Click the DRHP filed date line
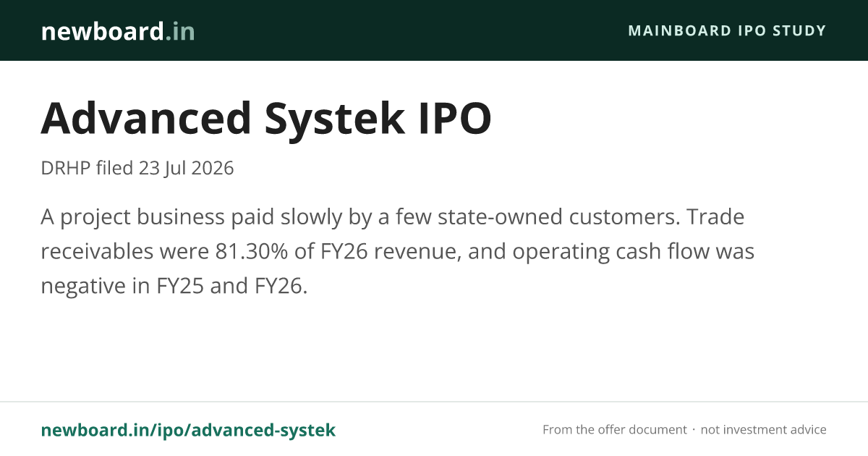 pyautogui.click(x=137, y=169)
